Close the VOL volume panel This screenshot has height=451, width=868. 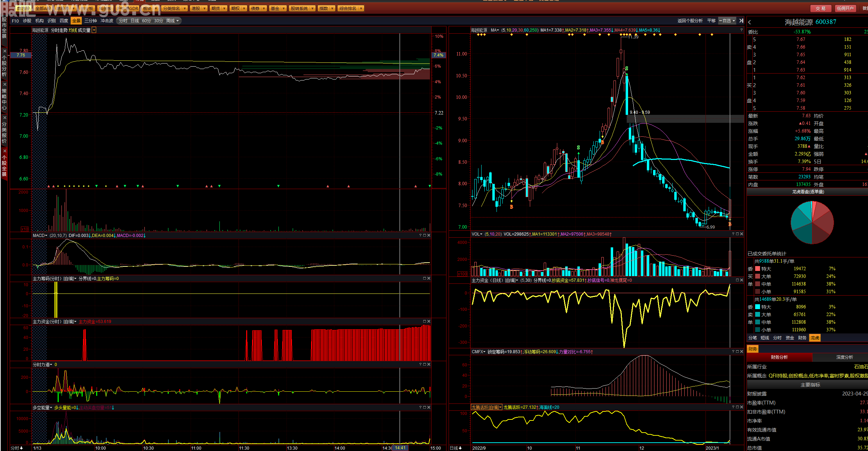[x=742, y=234]
